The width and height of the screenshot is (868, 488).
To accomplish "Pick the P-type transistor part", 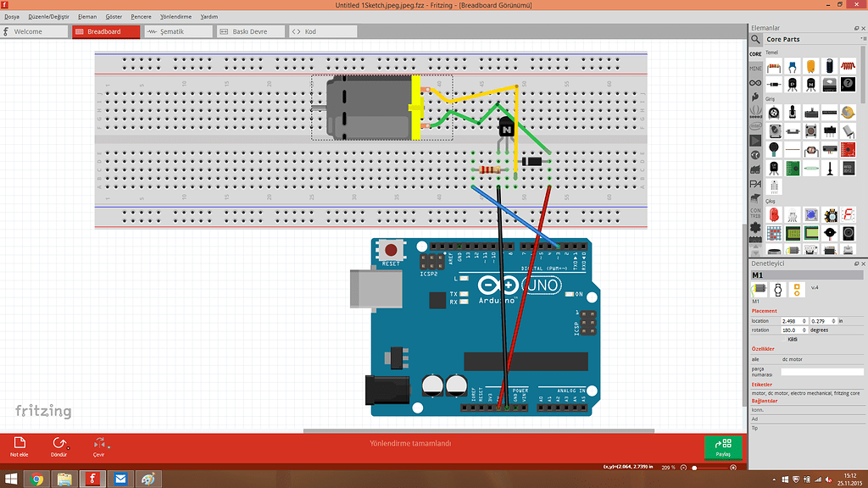I will (x=793, y=85).
